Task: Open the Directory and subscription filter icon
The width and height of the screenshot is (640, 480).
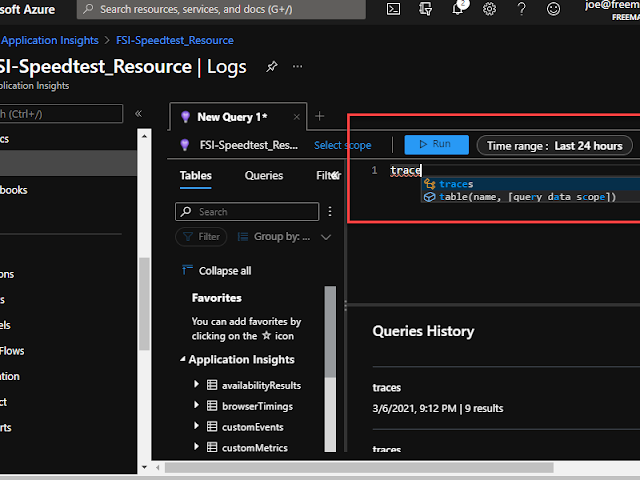Action: [425, 9]
